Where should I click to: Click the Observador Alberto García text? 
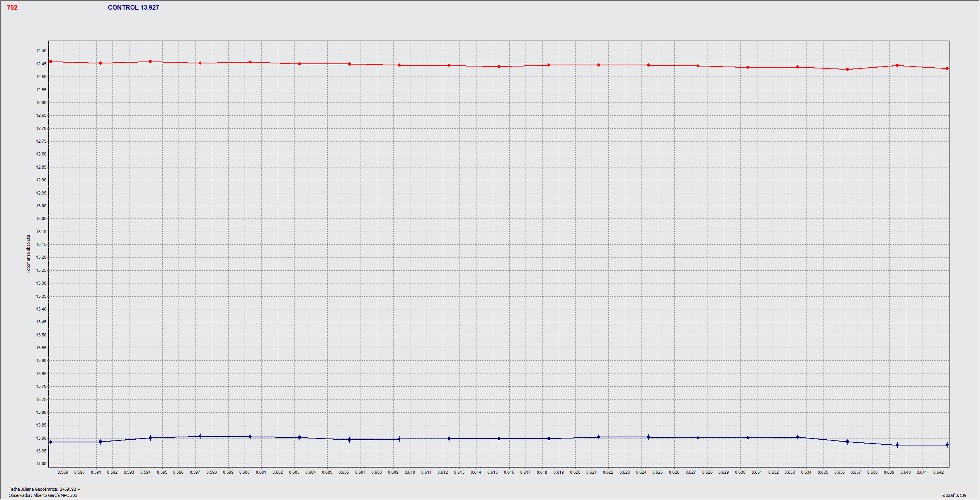pyautogui.click(x=43, y=495)
